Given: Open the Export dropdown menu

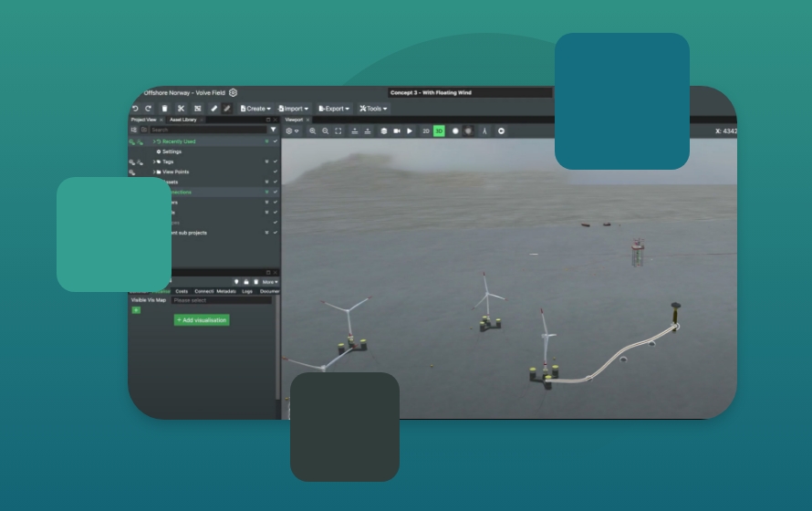Looking at the screenshot, I should click(334, 109).
